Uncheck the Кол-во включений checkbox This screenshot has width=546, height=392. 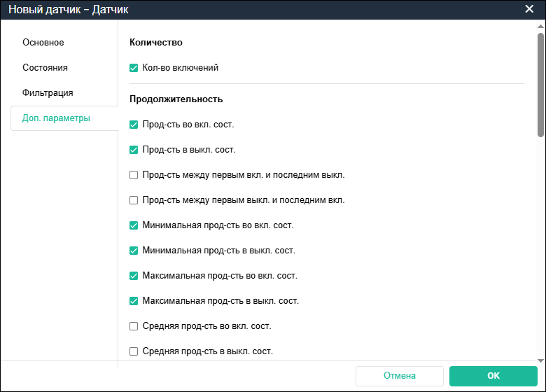pyautogui.click(x=134, y=69)
